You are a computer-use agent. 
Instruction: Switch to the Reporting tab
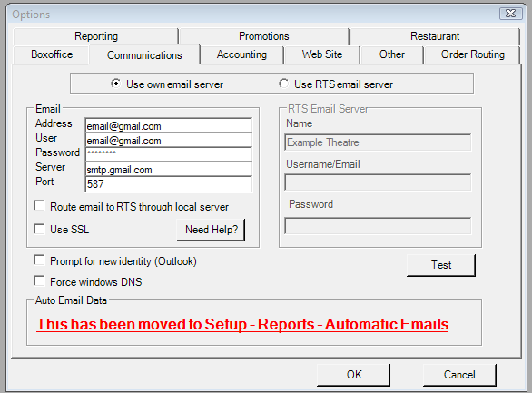click(96, 36)
